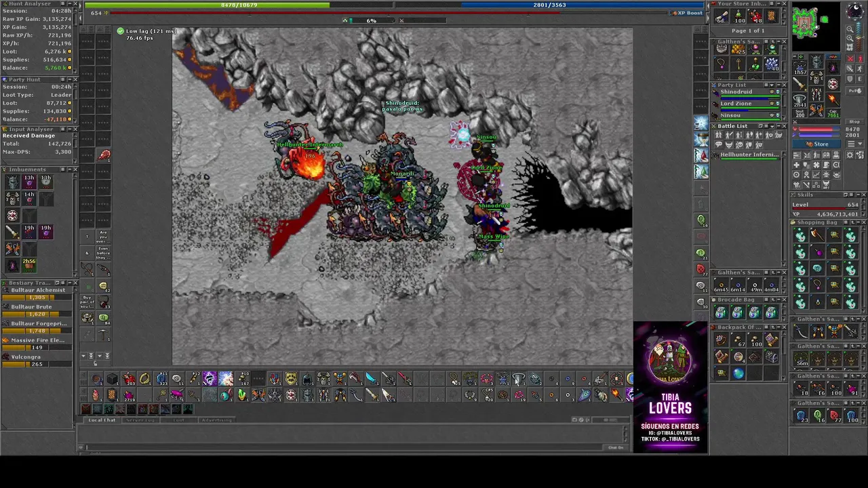
Task: Collapse the Party Hunt panel
Action: click(70, 79)
